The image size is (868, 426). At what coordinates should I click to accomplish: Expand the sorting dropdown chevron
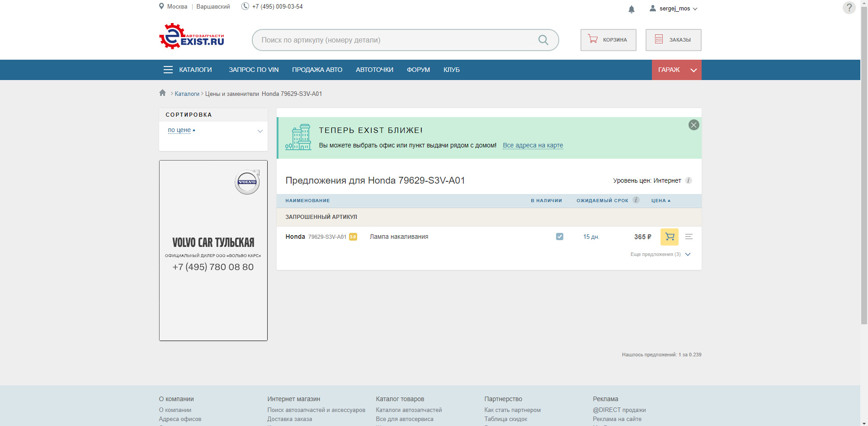tap(260, 131)
